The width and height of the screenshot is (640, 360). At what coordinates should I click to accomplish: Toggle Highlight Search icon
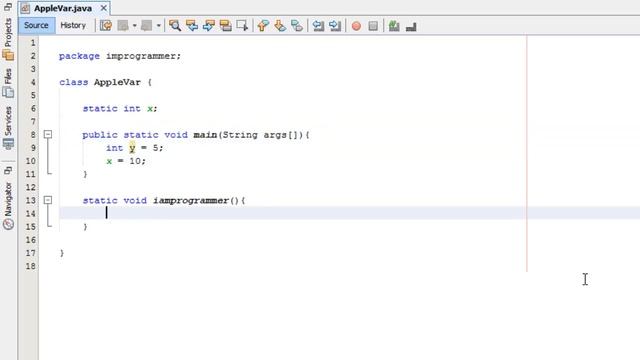pyautogui.click(x=225, y=26)
